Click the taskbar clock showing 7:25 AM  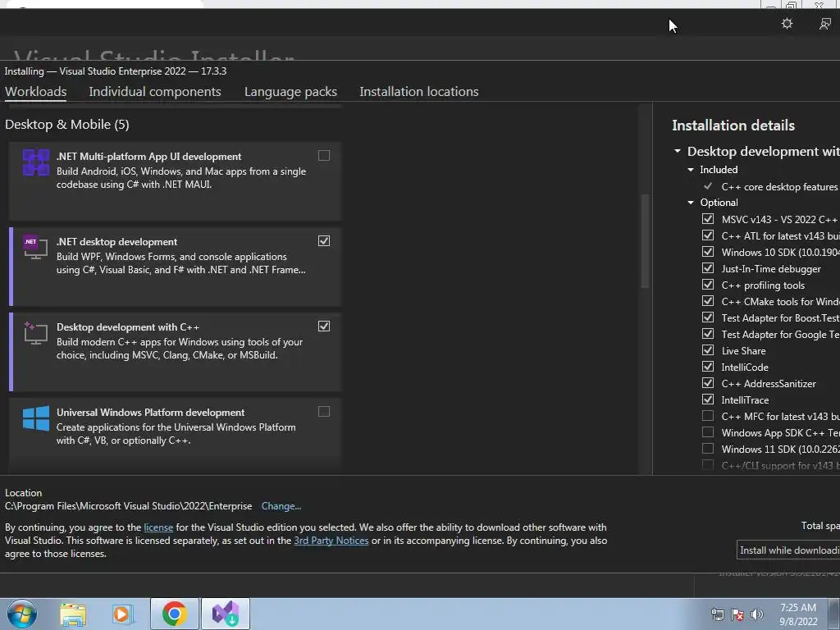(x=798, y=614)
